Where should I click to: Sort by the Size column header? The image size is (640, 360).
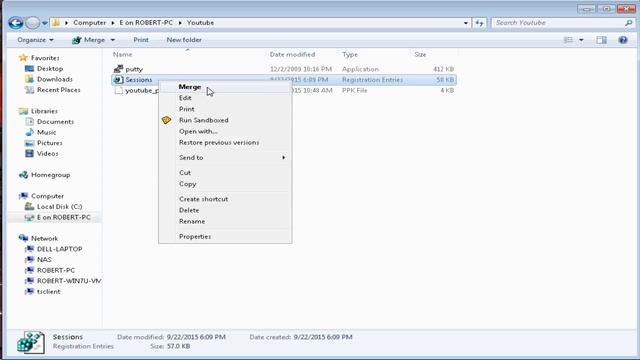(420, 54)
